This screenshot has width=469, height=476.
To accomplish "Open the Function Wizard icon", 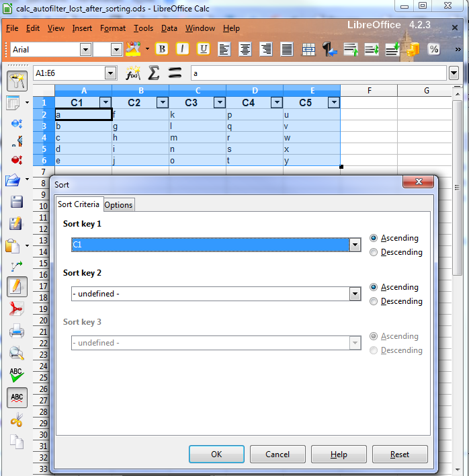I will [133, 73].
